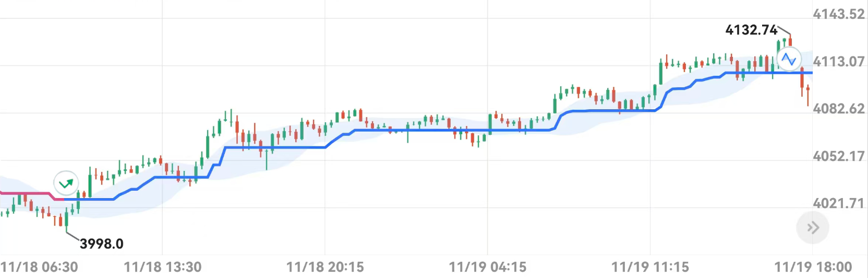This screenshot has height=278, width=868.
Task: Click the 4143.52 price axis label
Action: point(839,14)
